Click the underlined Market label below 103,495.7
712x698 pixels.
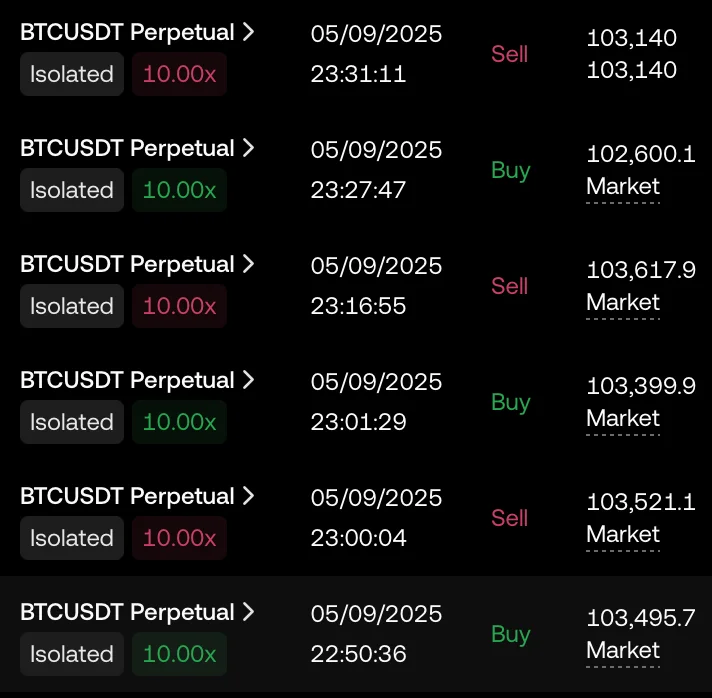pos(623,651)
